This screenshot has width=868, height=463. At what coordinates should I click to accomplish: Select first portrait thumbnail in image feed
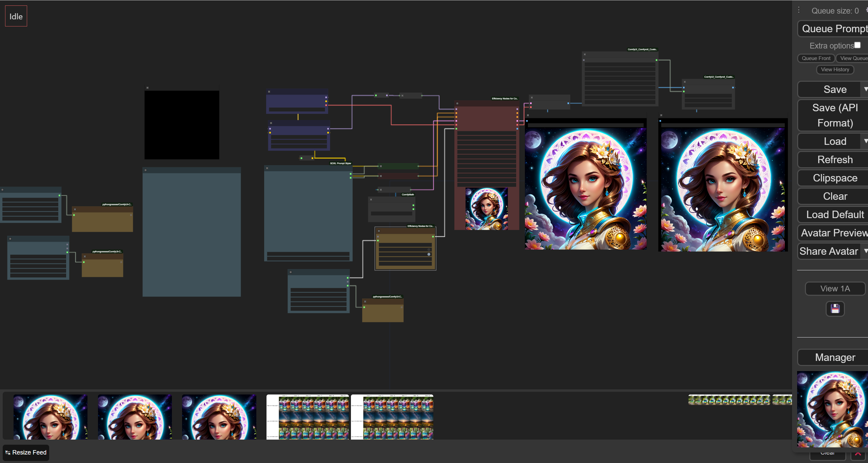pos(51,417)
